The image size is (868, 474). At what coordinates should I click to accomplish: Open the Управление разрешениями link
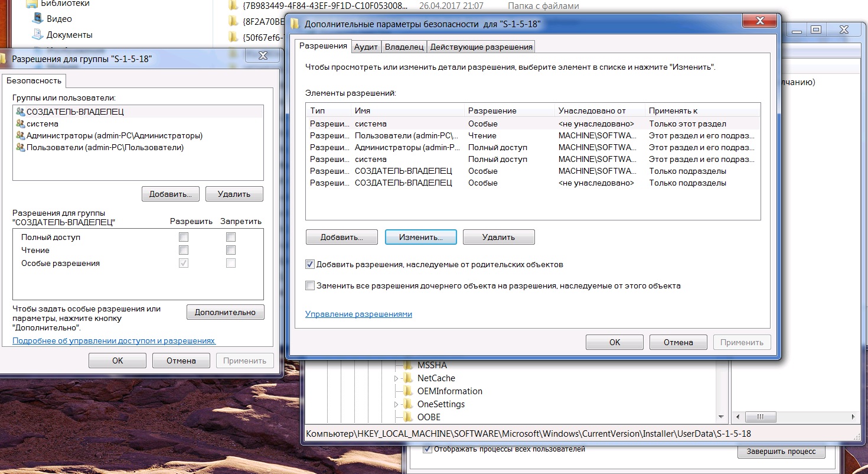tap(358, 314)
